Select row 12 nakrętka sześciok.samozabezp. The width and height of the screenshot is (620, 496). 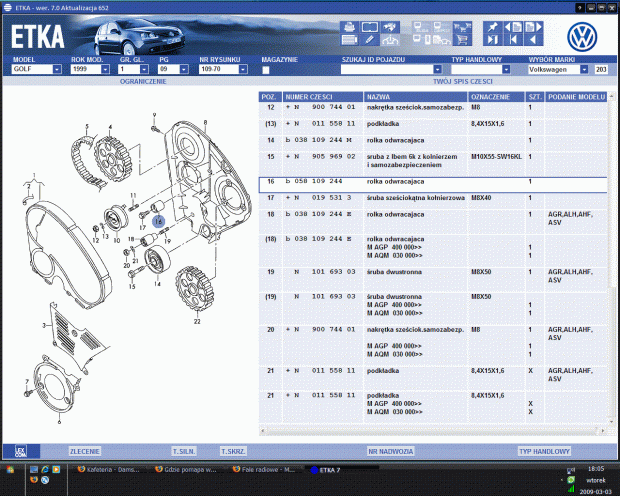[x=433, y=108]
